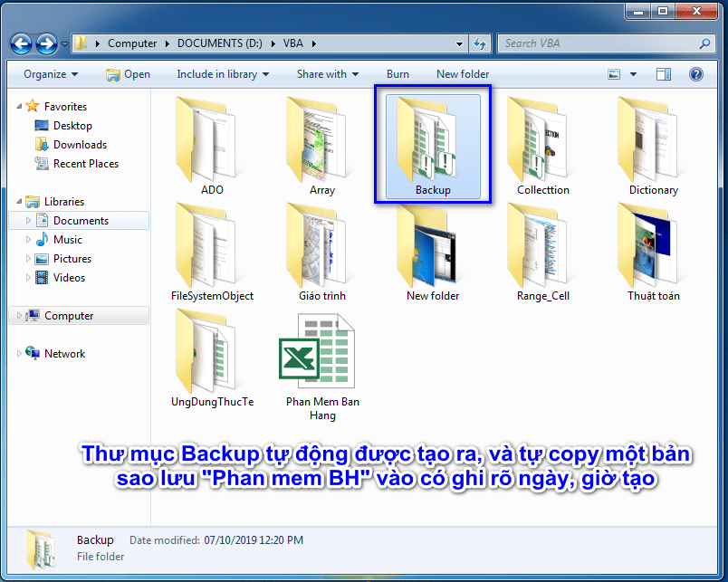The image size is (728, 582).
Task: Open the view options dropdown arrow
Action: tap(633, 74)
